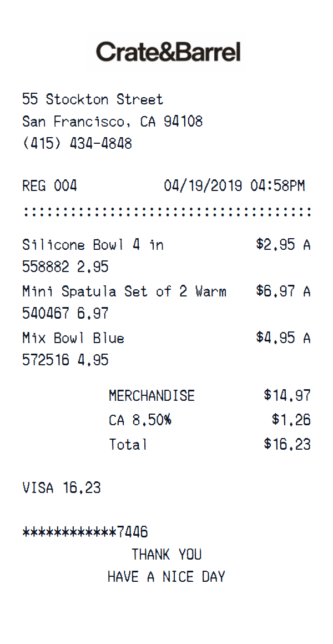Image resolution: width=333 pixels, height=644 pixels.
Task: Click the (415) 434-4848 phone number
Action: [x=77, y=144]
